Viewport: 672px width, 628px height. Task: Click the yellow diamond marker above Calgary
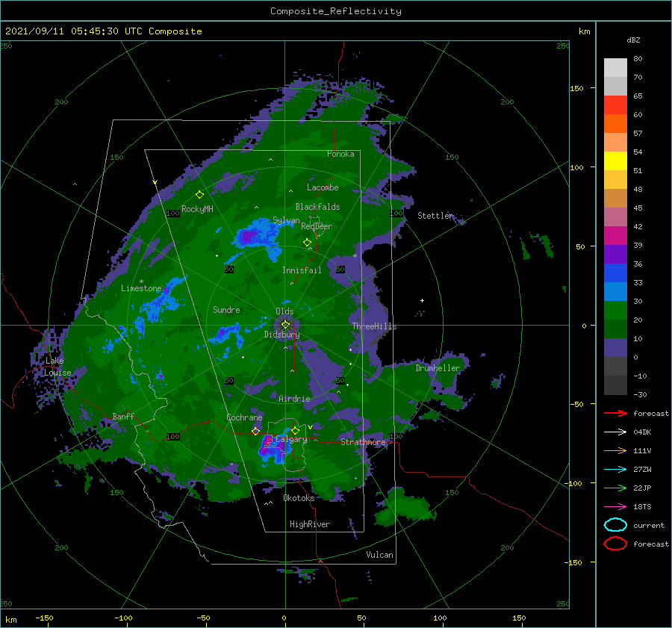[295, 430]
